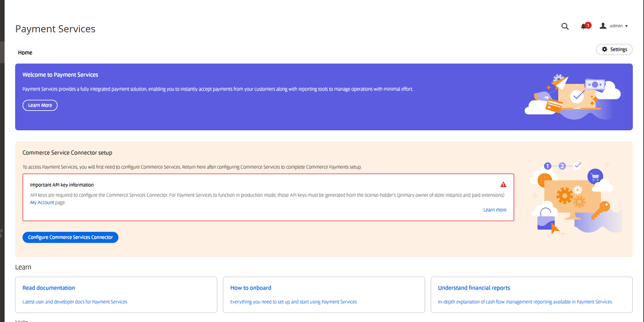Open the notifications bell icon

click(x=583, y=27)
